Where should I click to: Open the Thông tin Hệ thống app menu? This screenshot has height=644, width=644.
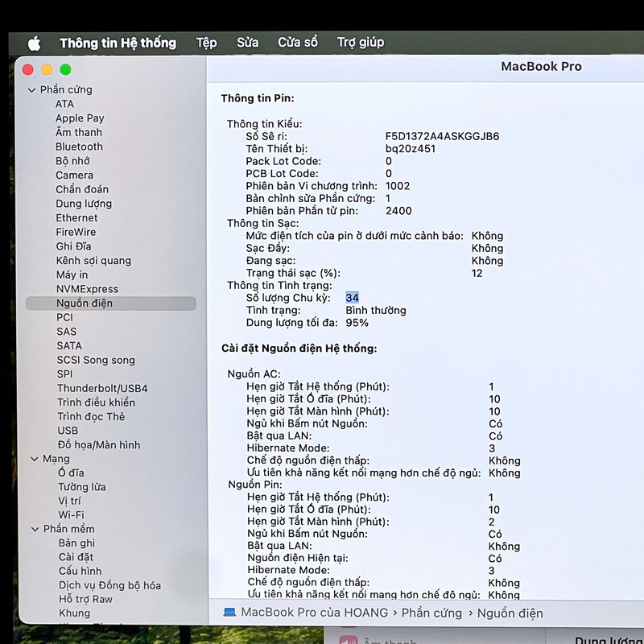coord(118,43)
